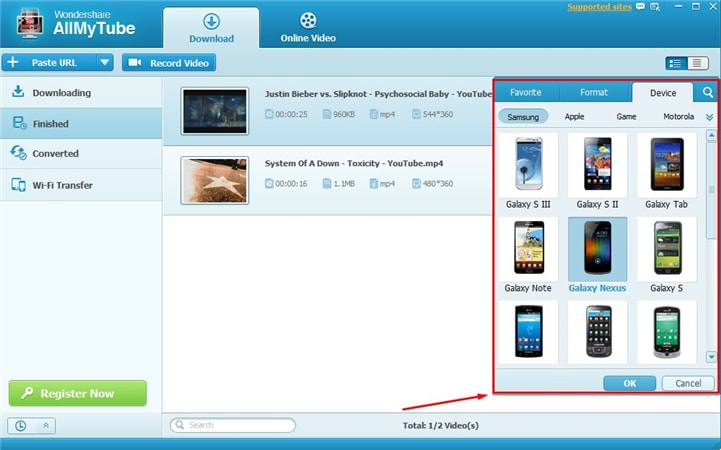Click the Downloading arrow icon
The width and height of the screenshot is (721, 450).
[18, 91]
